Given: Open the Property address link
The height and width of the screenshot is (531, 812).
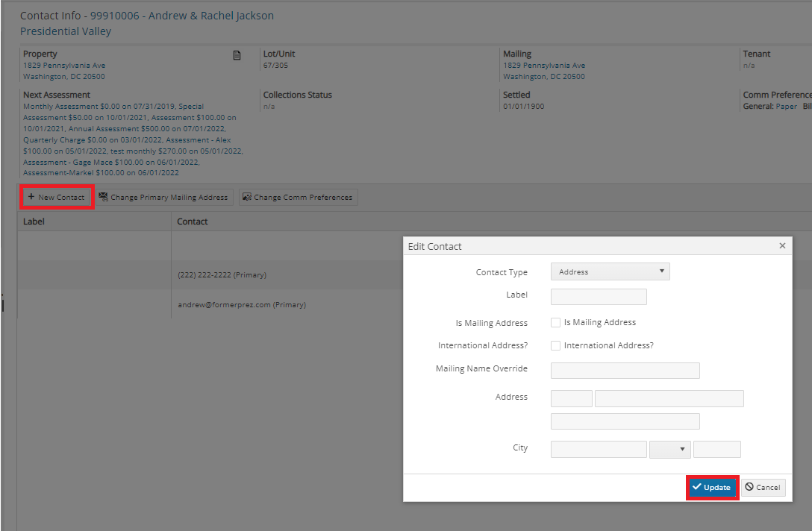Looking at the screenshot, I should [64, 71].
